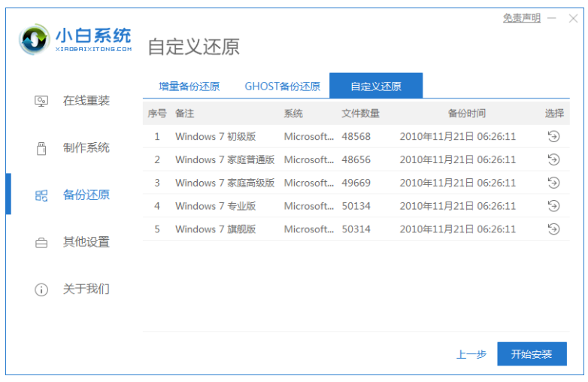Select the 自定义还原 tab
The width and height of the screenshot is (588, 382).
[x=376, y=86]
